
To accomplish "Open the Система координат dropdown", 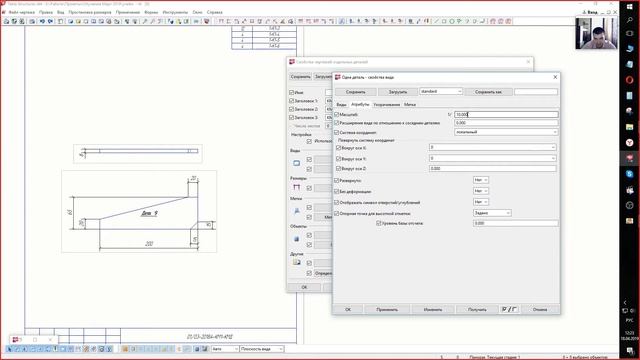I will point(506,132).
